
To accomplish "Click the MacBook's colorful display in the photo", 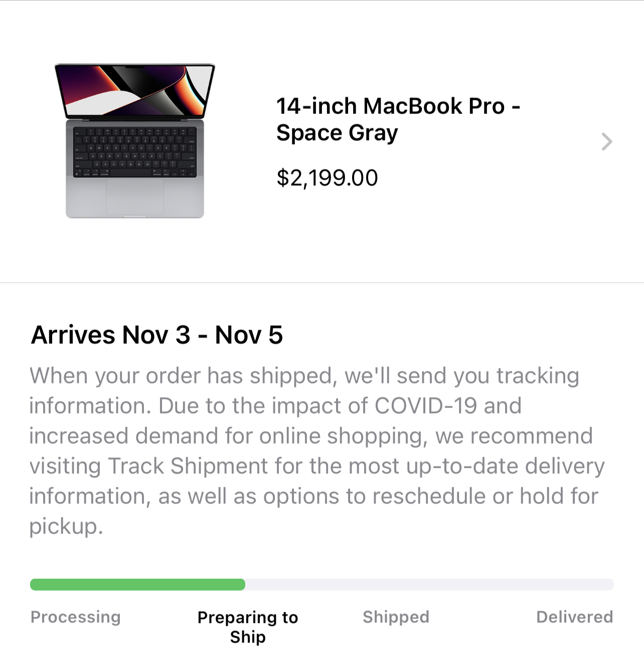I will (134, 91).
